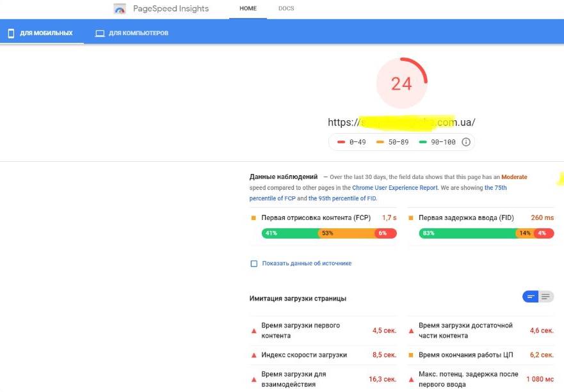Click the Время окончания работы ЦП label
The width and height of the screenshot is (564, 392).
point(466,355)
